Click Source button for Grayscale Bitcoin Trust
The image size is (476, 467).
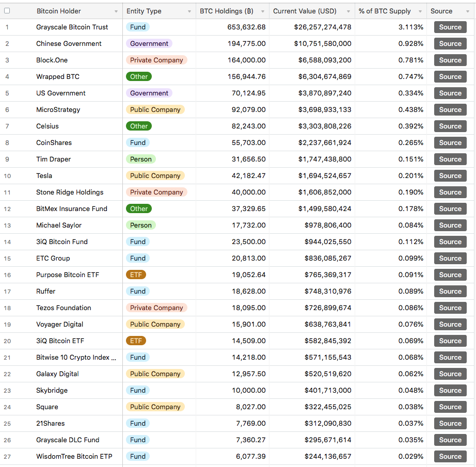pyautogui.click(x=450, y=27)
